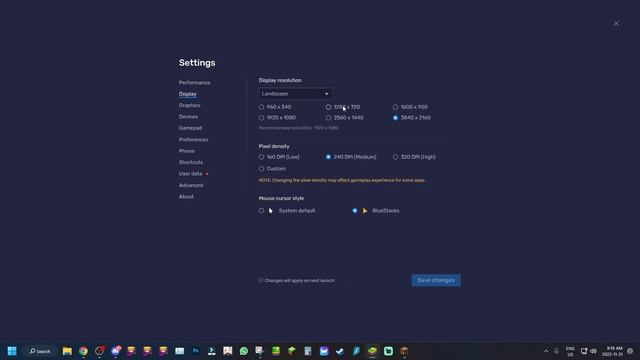Close the Settings window
The width and height of the screenshot is (640, 360).
(x=616, y=24)
